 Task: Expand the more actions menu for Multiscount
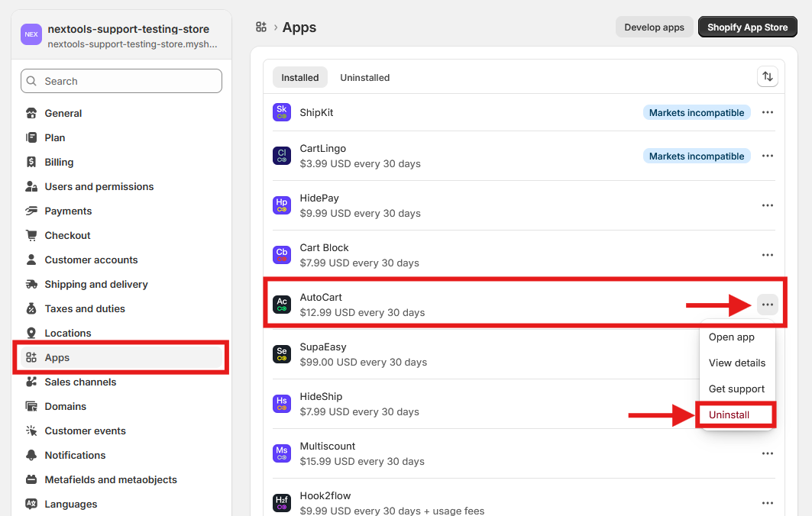768,453
